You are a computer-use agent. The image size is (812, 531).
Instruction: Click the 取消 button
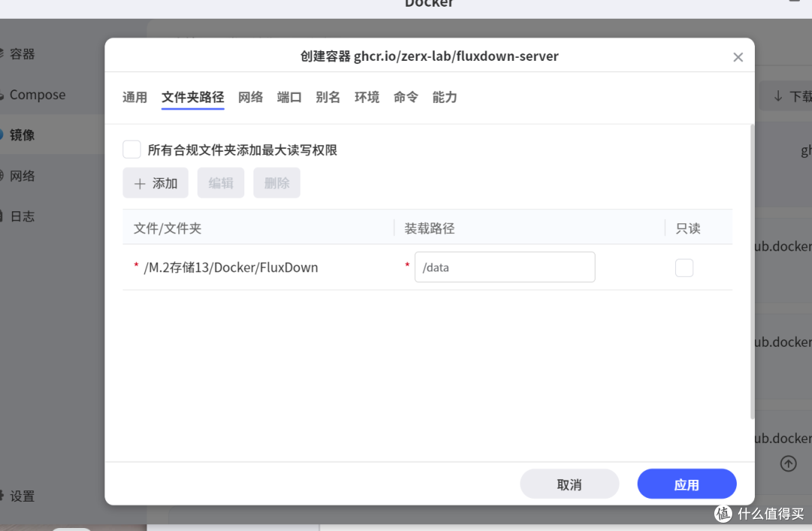tap(570, 484)
